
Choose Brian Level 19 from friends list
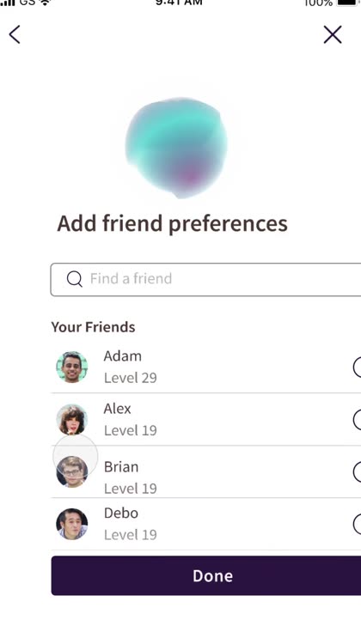click(x=206, y=472)
